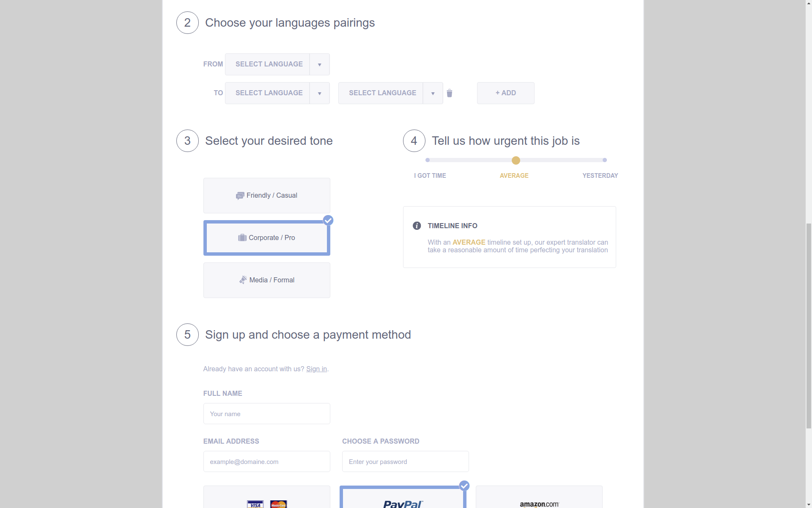The height and width of the screenshot is (508, 812).
Task: Click the checkmark badge on the PayPal option
Action: (464, 486)
